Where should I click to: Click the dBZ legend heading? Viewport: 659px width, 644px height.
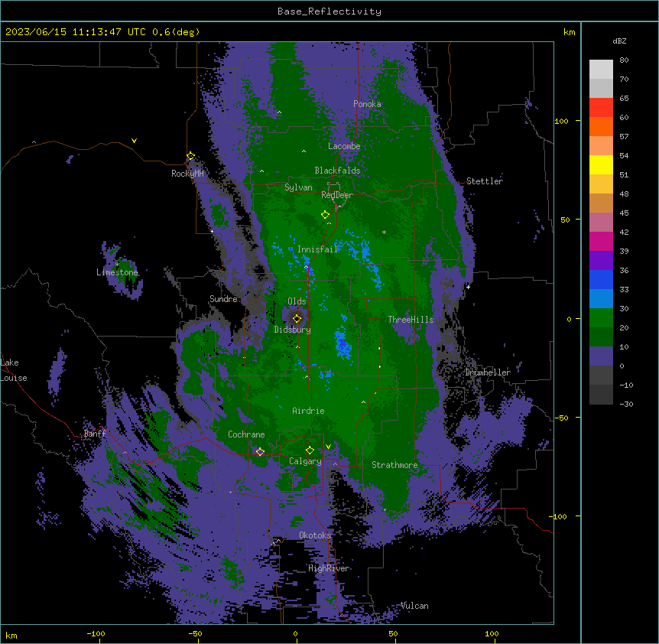(x=619, y=41)
